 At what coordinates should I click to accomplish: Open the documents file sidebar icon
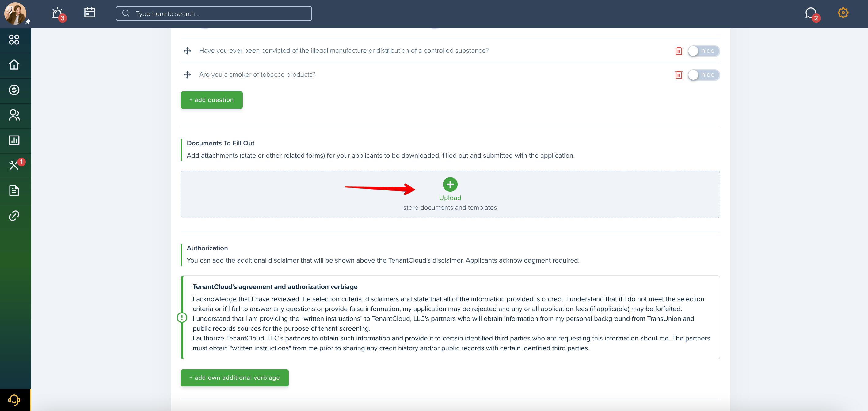[14, 190]
